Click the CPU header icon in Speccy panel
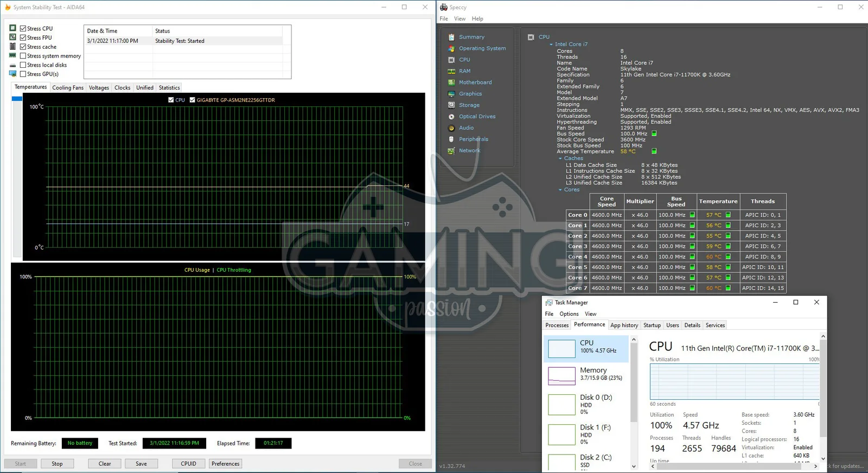 tap(531, 37)
